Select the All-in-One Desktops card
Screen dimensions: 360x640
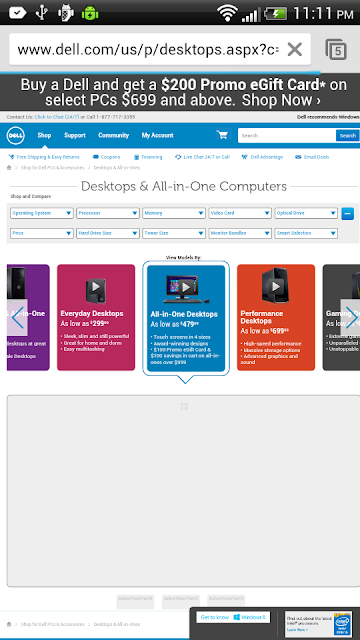click(186, 318)
